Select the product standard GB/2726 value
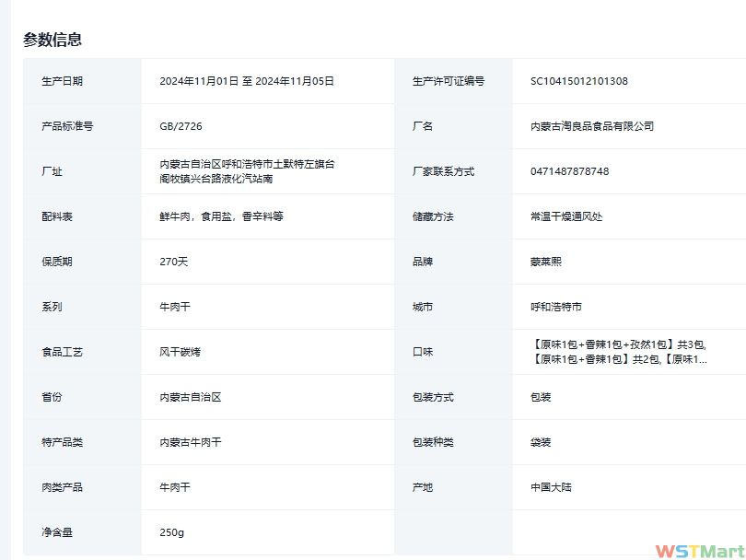The width and height of the screenshot is (746, 560). 181,126
